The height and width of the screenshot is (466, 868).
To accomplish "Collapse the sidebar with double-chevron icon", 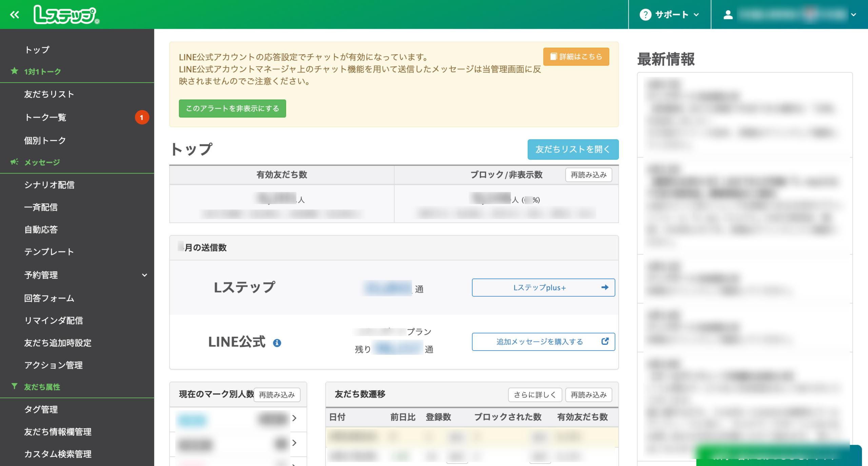I will click(15, 15).
